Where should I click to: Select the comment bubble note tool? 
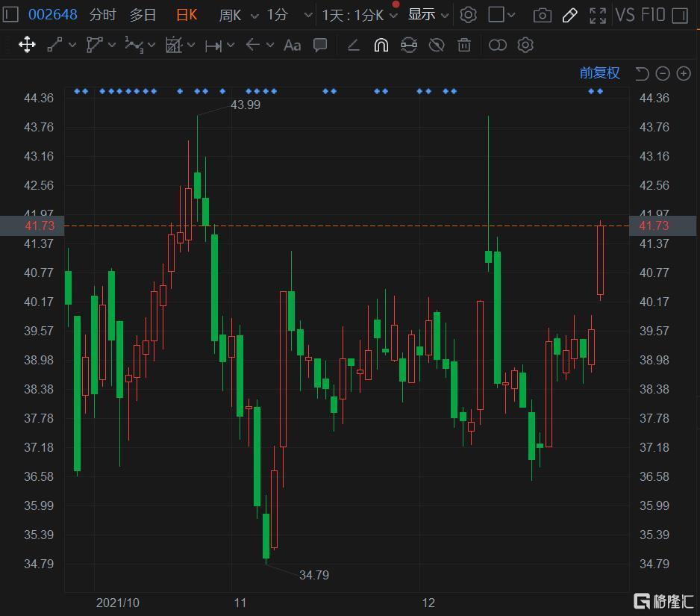click(320, 45)
